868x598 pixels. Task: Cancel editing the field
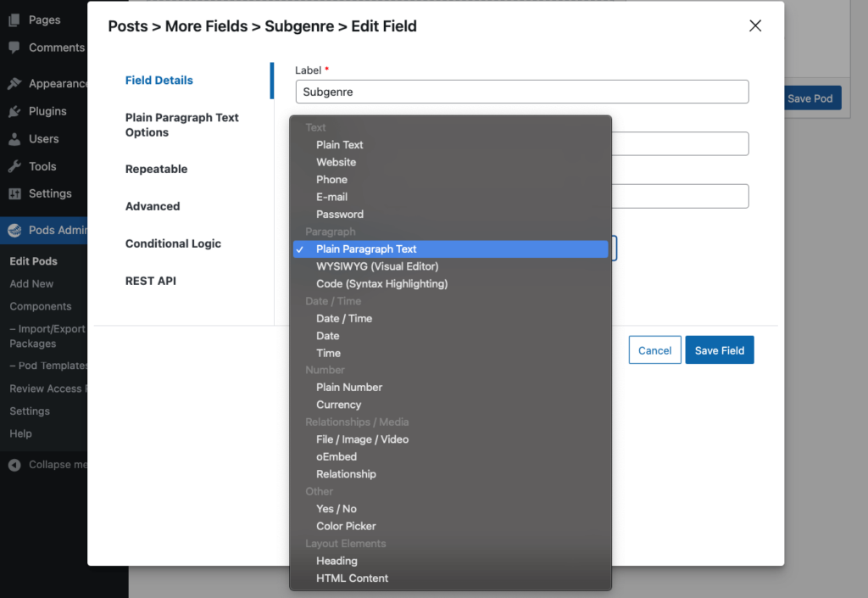654,349
